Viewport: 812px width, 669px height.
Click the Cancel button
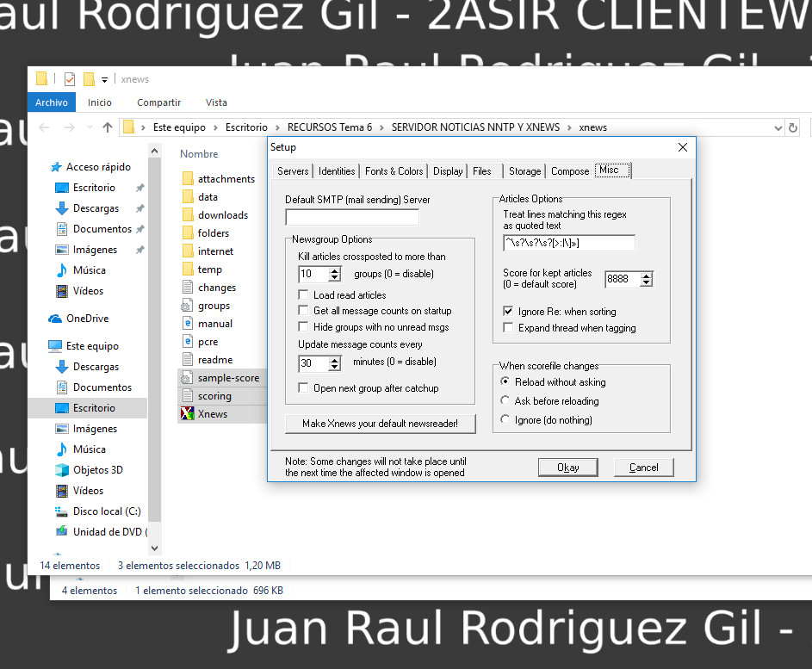[x=644, y=467]
